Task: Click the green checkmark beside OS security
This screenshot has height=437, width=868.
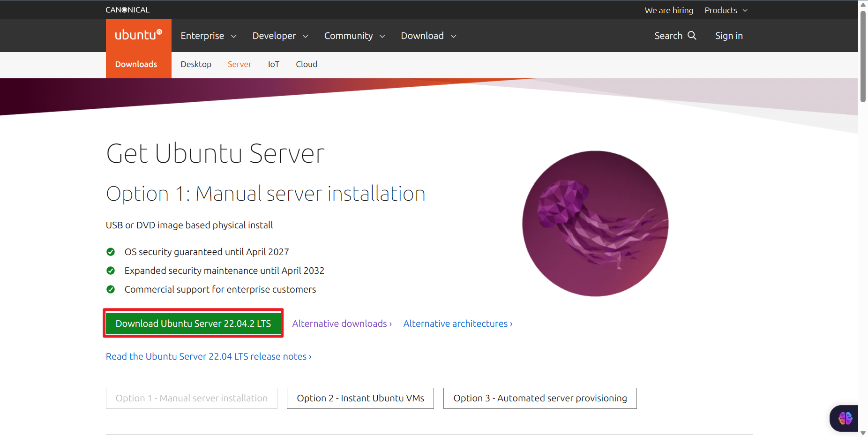Action: (111, 252)
